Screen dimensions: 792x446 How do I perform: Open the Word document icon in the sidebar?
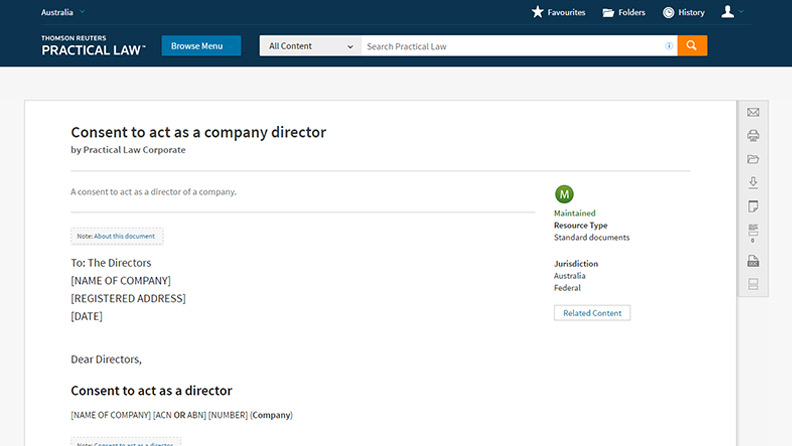click(x=753, y=261)
